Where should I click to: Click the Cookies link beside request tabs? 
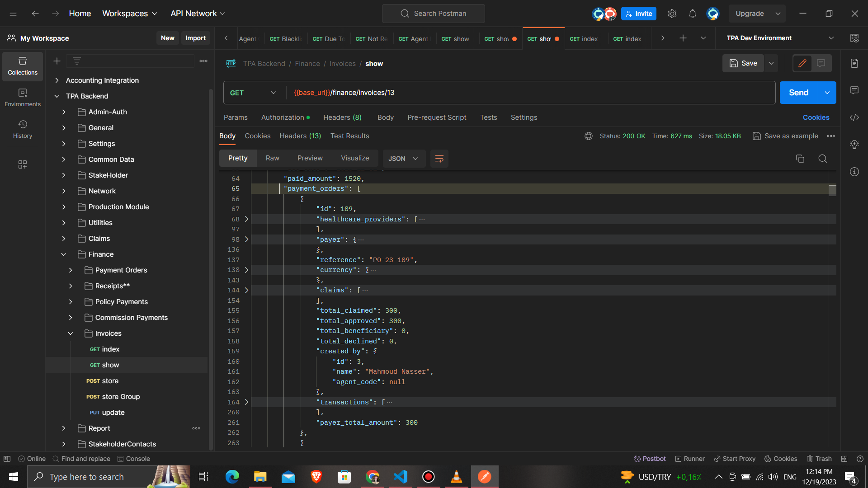pos(816,117)
